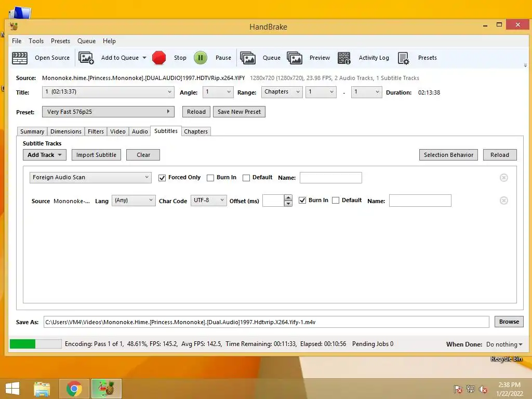Uncheck Forced Only on Foreign Audio Scan

coord(162,178)
